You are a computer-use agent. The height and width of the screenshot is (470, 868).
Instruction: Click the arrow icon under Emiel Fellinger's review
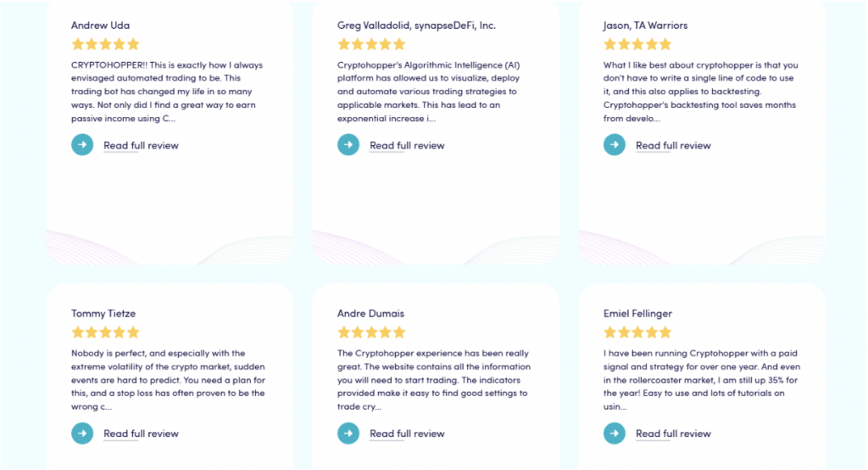pos(615,434)
